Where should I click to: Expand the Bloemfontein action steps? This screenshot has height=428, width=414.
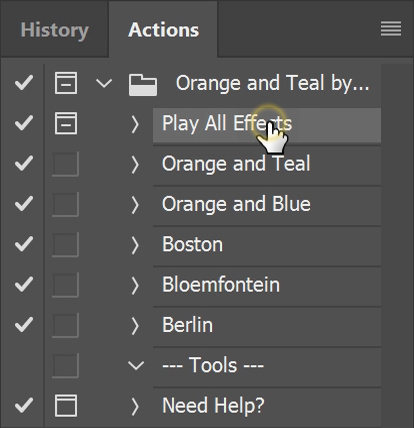click(135, 286)
